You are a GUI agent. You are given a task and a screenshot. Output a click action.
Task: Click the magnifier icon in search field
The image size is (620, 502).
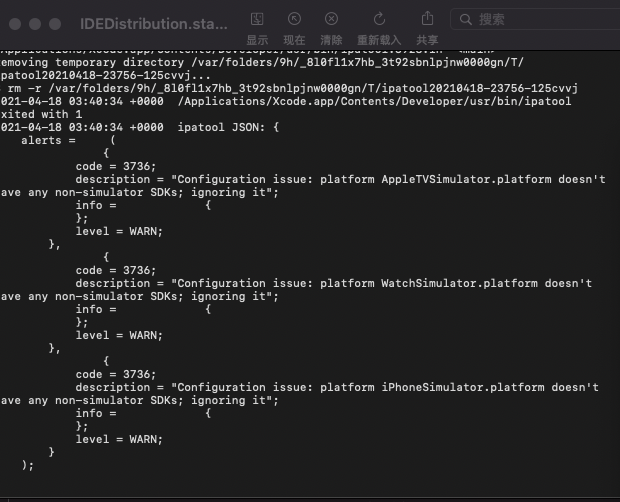[466, 19]
